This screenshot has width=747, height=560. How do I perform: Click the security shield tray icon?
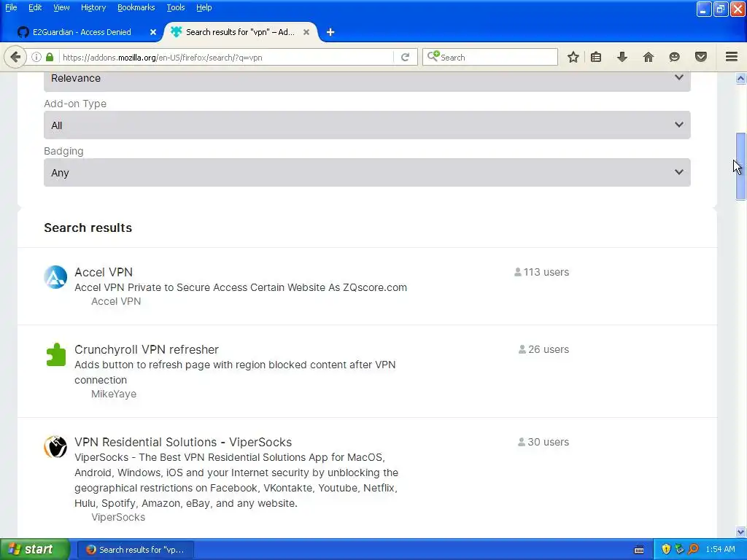click(666, 549)
